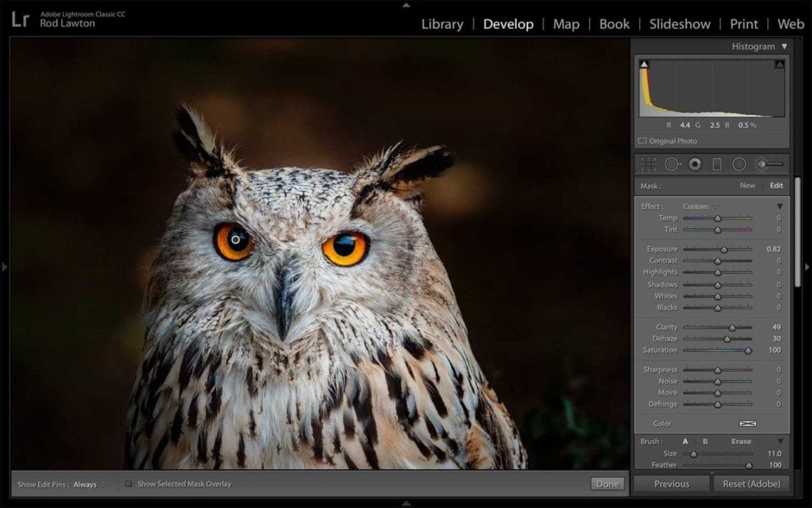Viewport: 812px width, 508px height.
Task: Click the Dehaze value 30
Action: [776, 339]
